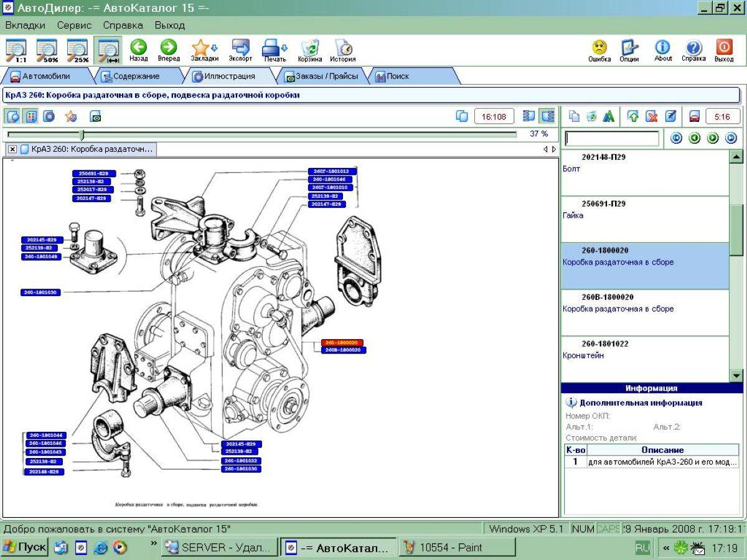The height and width of the screenshot is (560, 747).
Task: Open the Справка menu in menu bar
Action: click(123, 26)
